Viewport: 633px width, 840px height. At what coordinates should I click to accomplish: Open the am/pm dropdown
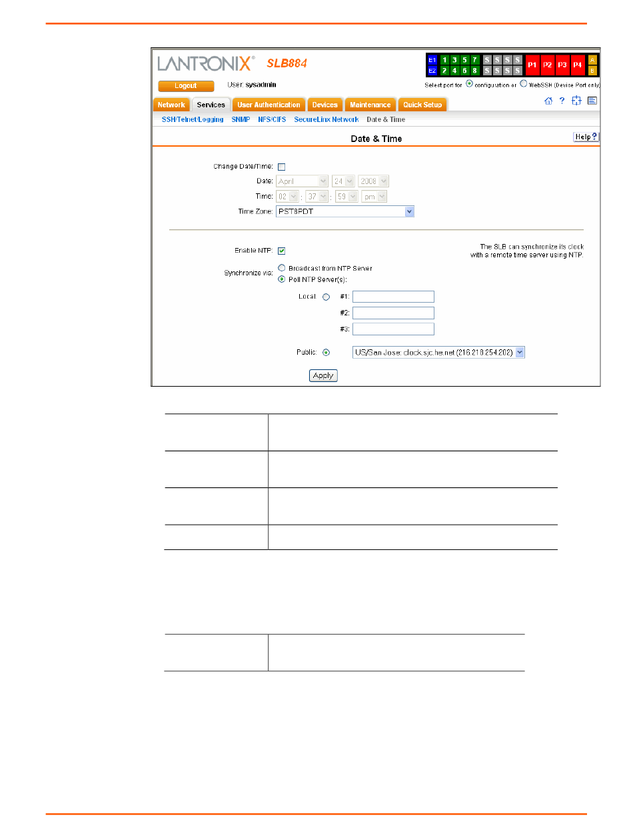click(374, 197)
